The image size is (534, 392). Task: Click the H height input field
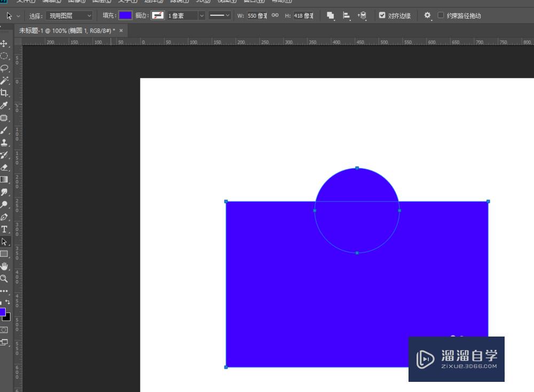tap(303, 15)
